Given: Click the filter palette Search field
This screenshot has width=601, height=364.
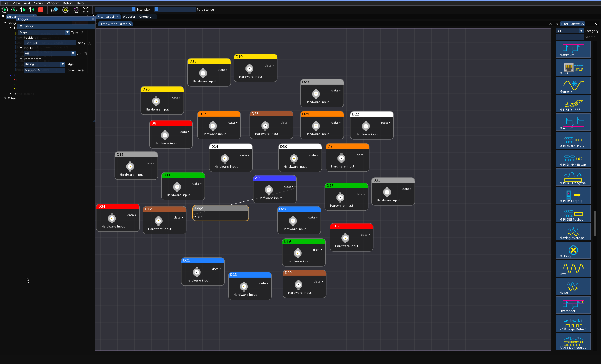Looking at the screenshot, I should click(x=570, y=37).
